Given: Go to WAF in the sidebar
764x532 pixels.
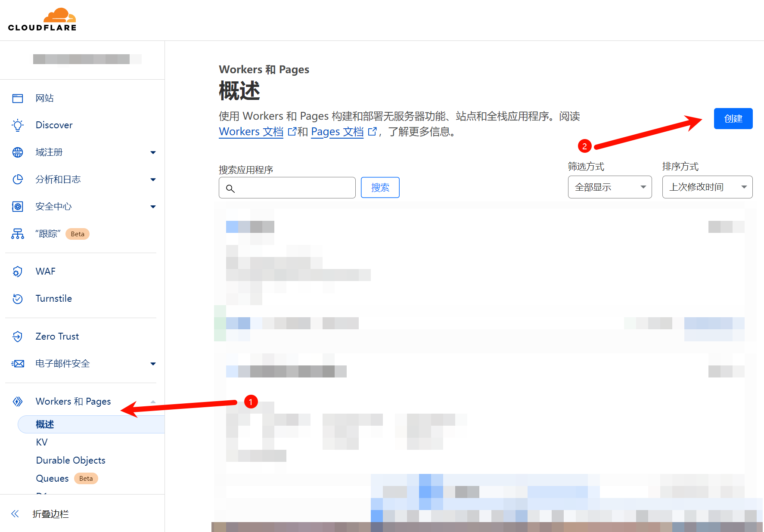Looking at the screenshot, I should (45, 272).
